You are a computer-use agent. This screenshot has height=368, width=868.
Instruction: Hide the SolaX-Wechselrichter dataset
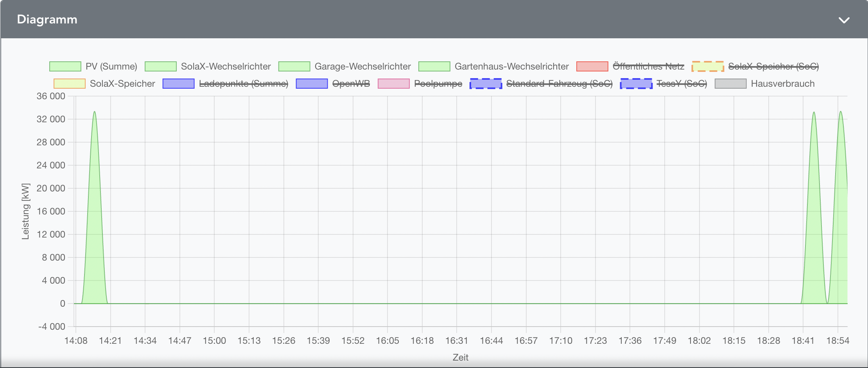[225, 66]
